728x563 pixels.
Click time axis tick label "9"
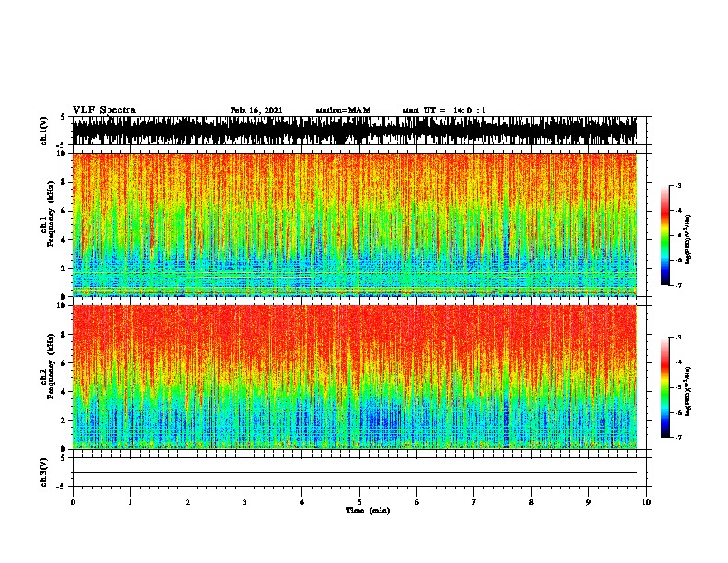click(588, 501)
